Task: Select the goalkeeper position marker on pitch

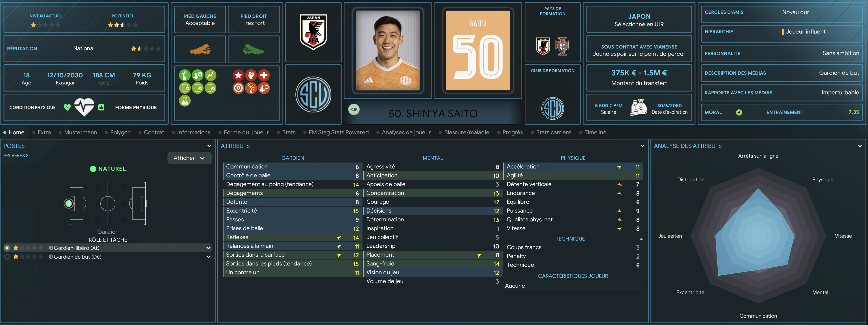Action: 69,204
